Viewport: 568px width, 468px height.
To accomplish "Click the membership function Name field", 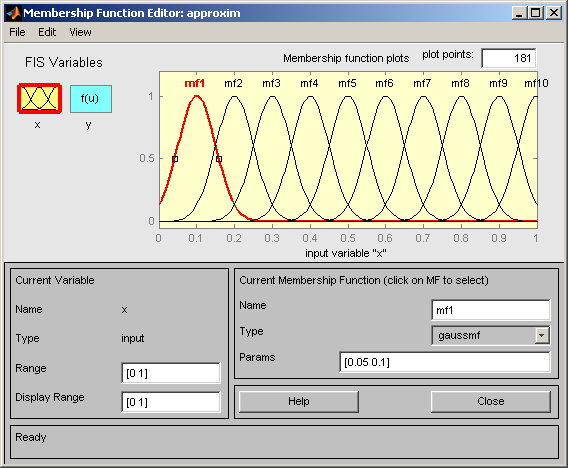I will pos(491,310).
